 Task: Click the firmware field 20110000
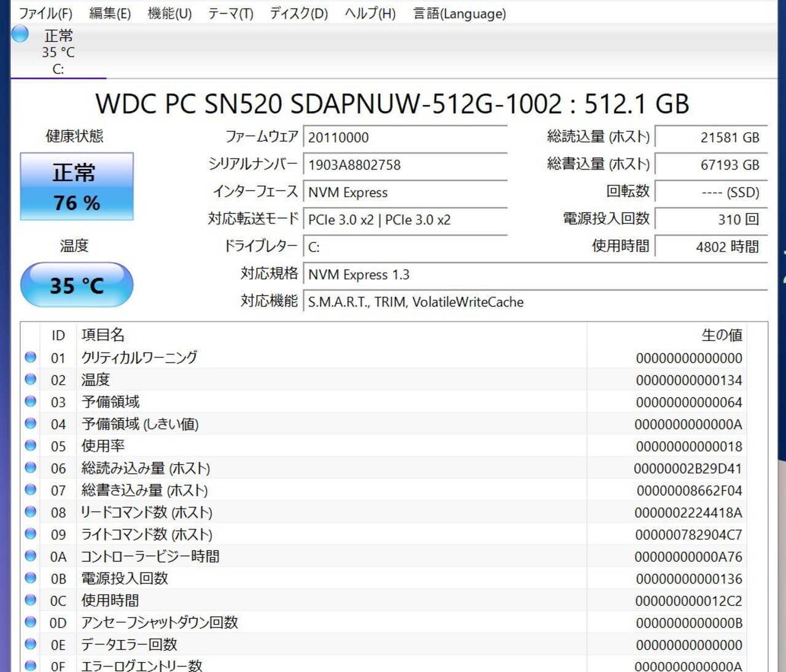pyautogui.click(x=405, y=138)
